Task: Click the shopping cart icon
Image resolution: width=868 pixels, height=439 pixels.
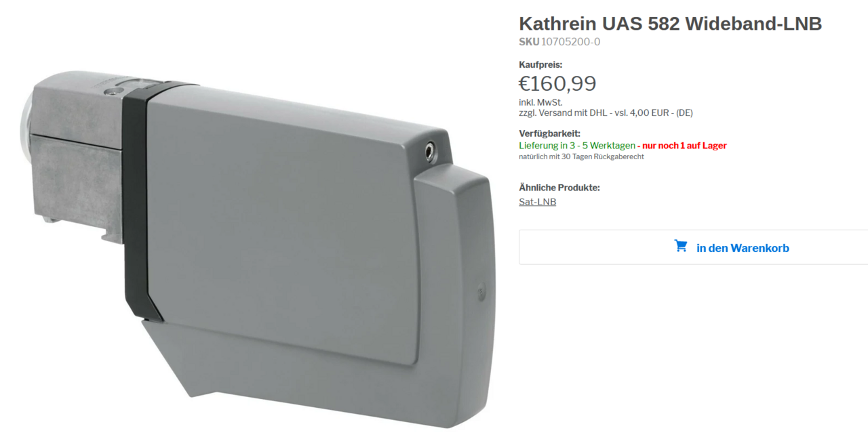Action: pyautogui.click(x=681, y=246)
